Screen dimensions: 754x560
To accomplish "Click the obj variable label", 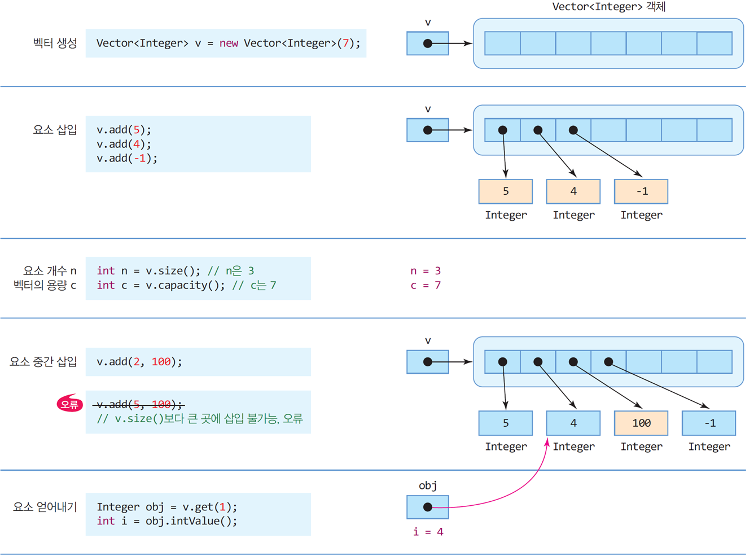I will click(x=428, y=485).
